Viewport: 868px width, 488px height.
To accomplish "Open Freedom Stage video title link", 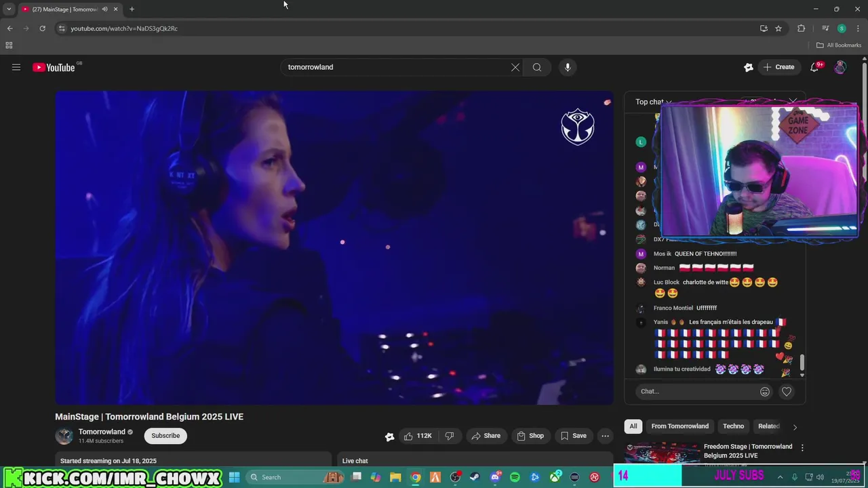I will pyautogui.click(x=748, y=451).
